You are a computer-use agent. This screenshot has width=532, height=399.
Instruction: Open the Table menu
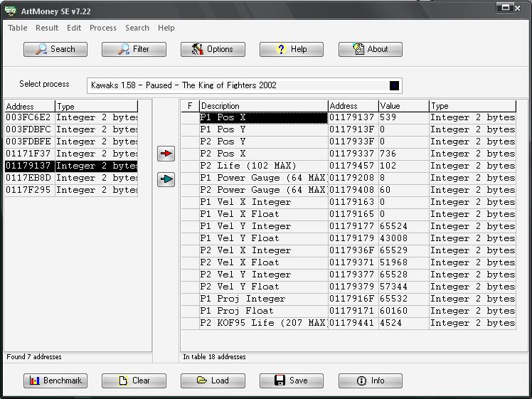[x=18, y=28]
